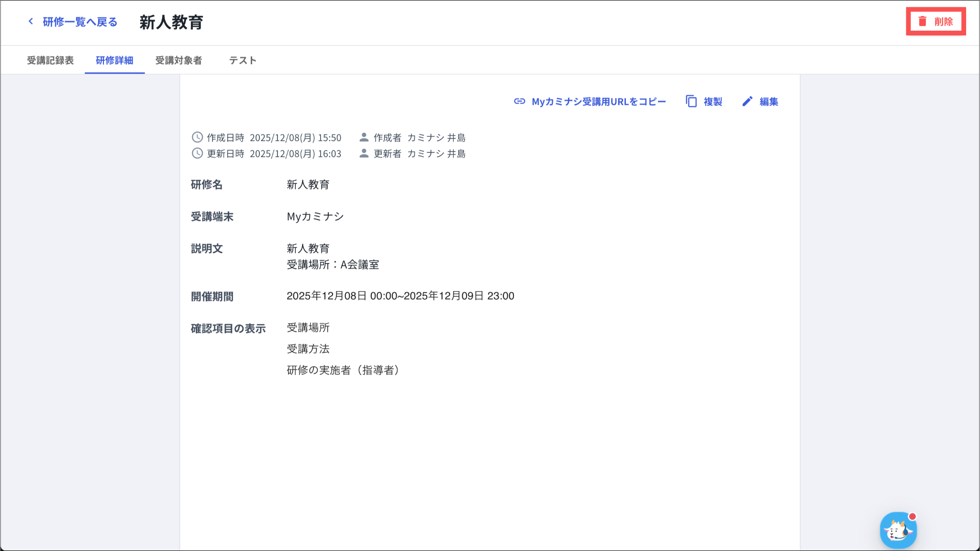This screenshot has width=980, height=551.
Task: Click the clock icon beside 作成日時
Action: point(197,137)
